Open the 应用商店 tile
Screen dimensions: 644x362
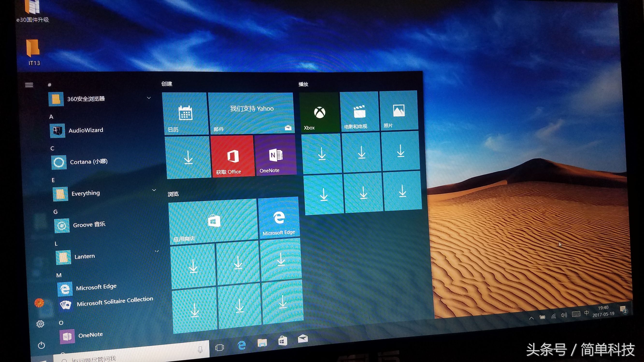[x=213, y=220]
